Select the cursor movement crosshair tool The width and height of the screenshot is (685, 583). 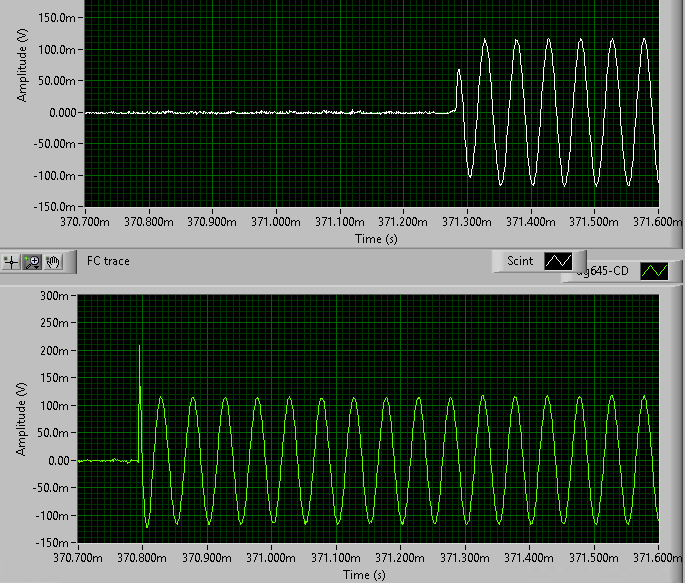10,262
